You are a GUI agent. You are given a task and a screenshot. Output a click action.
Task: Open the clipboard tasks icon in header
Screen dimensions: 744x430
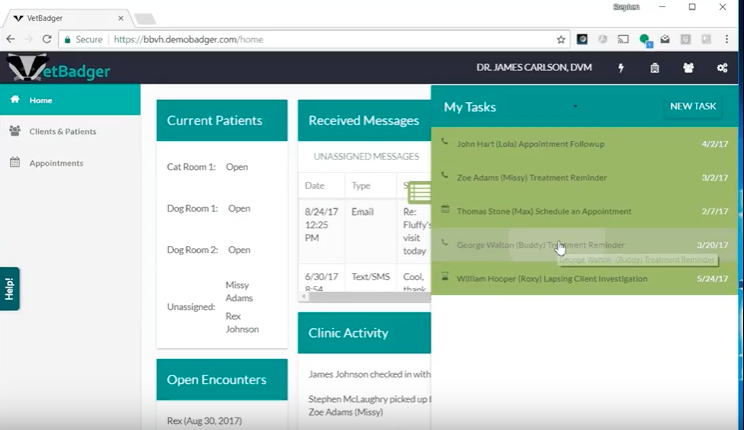654,68
